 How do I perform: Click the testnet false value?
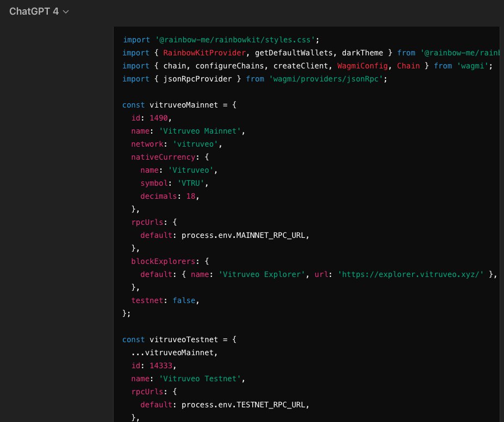coord(184,300)
